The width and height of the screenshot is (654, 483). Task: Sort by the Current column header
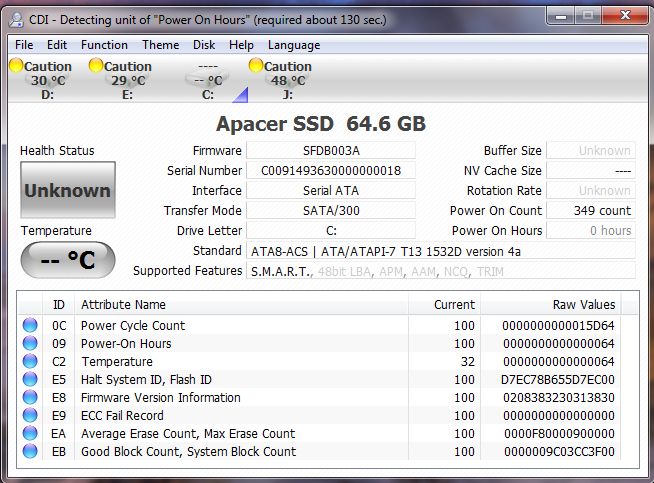[x=445, y=304]
